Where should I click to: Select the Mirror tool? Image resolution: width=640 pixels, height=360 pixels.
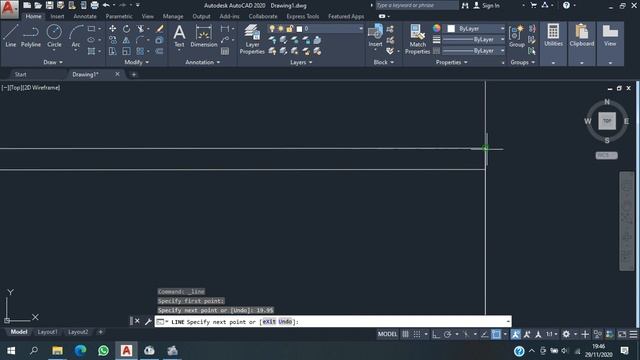pyautogui.click(x=127, y=40)
